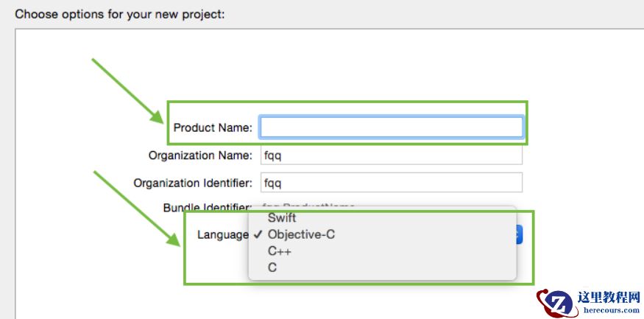
Task: Choose Objective-C in the Language list
Action: (301, 234)
